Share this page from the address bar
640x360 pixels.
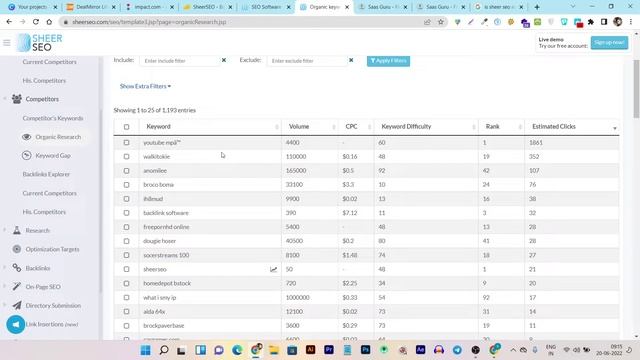[427, 22]
